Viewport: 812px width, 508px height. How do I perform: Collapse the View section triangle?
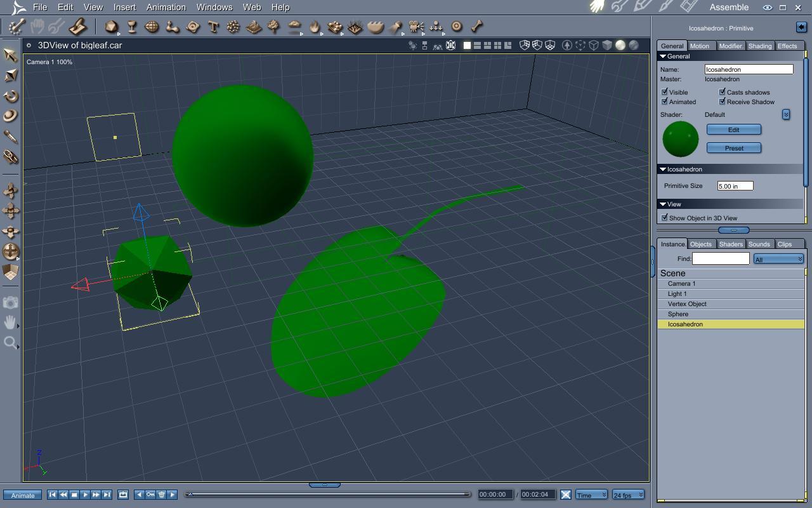(663, 204)
